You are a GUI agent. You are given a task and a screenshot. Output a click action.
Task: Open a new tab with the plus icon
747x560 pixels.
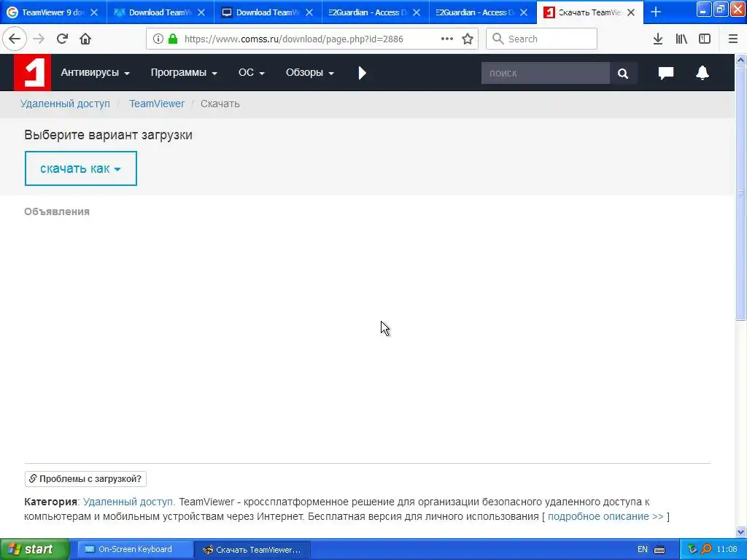click(656, 12)
